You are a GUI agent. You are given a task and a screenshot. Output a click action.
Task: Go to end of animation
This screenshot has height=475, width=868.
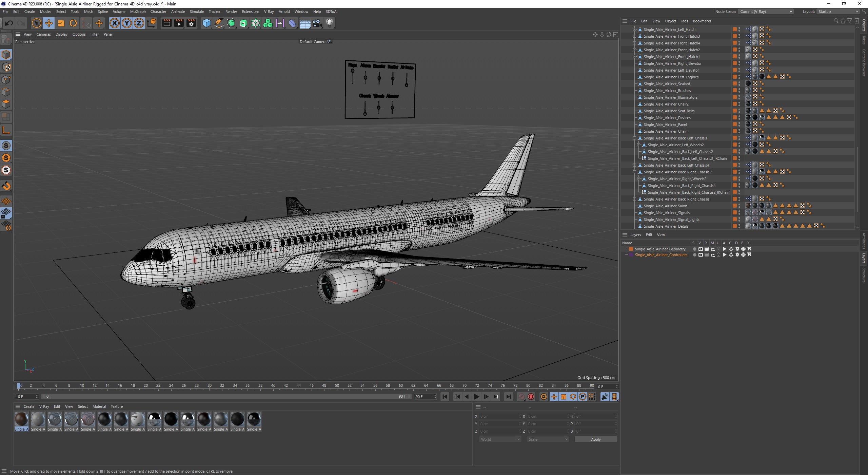coord(508,397)
